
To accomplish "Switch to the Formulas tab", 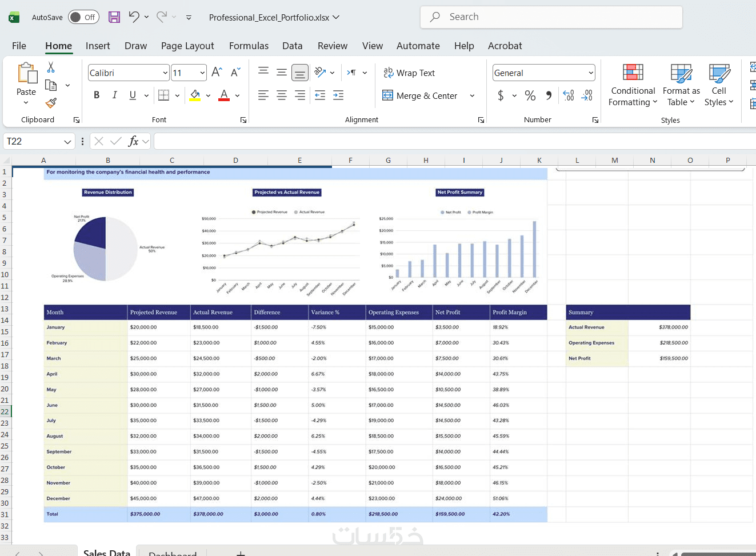I will (x=249, y=46).
